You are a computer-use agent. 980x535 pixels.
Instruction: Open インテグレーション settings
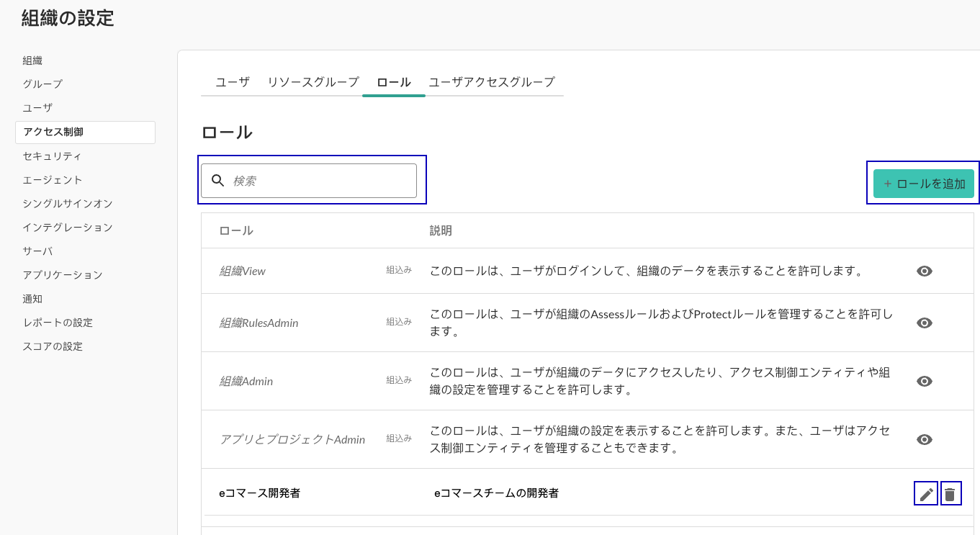click(x=68, y=228)
